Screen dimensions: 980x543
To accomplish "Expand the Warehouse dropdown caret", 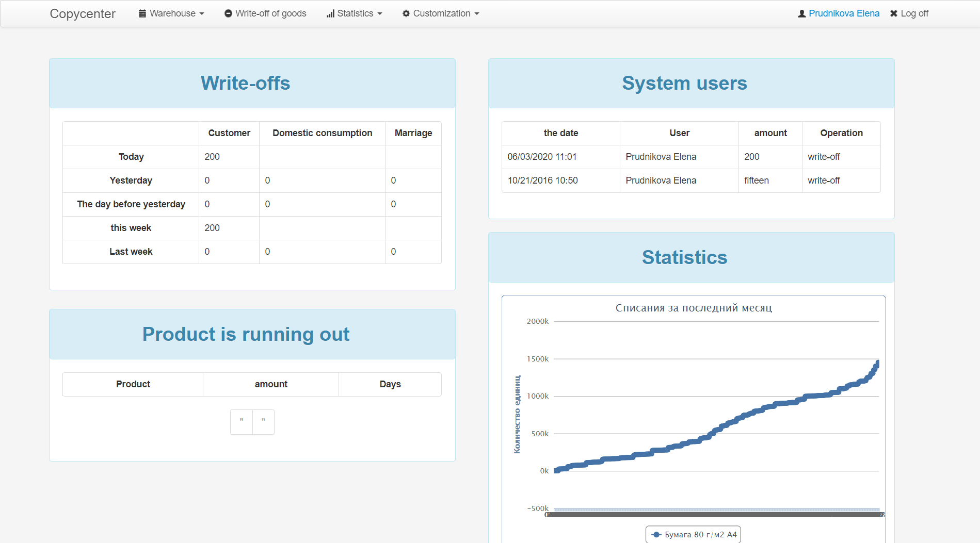I will coord(202,14).
